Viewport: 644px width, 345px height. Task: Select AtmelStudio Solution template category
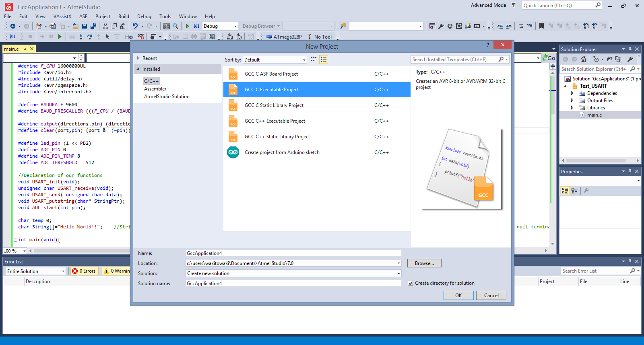pos(167,97)
